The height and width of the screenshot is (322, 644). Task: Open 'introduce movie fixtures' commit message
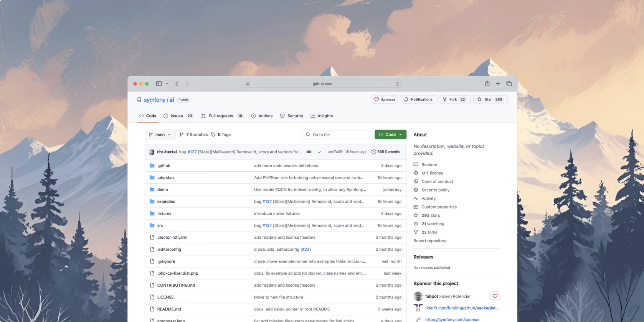(x=277, y=214)
